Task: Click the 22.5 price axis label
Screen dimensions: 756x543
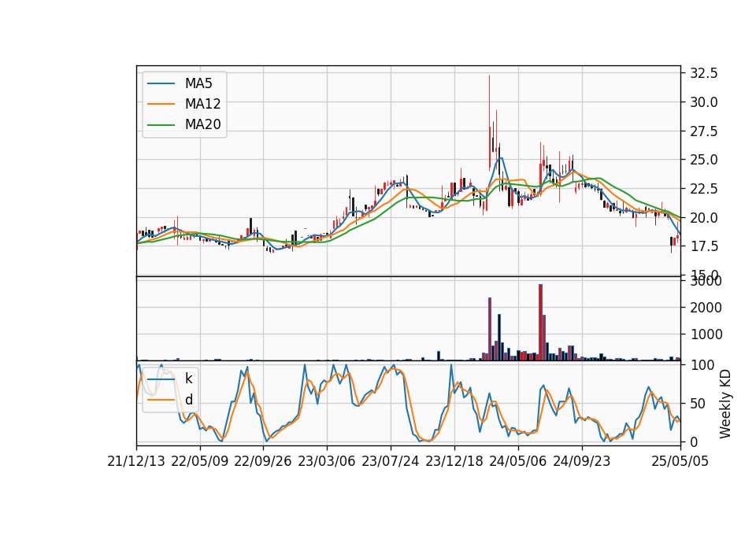Action: (x=704, y=188)
